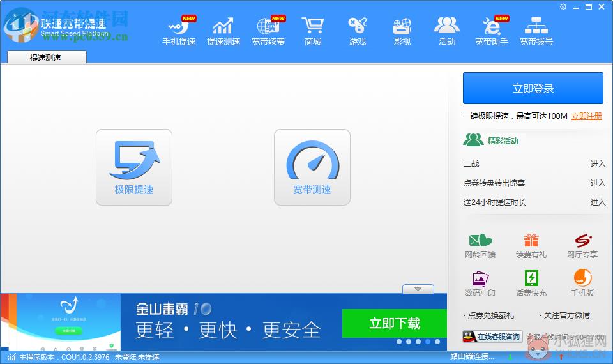This screenshot has height=364, width=613.
Task: Click the 金山毒霸 banner thumbnail image
Action: [61, 322]
